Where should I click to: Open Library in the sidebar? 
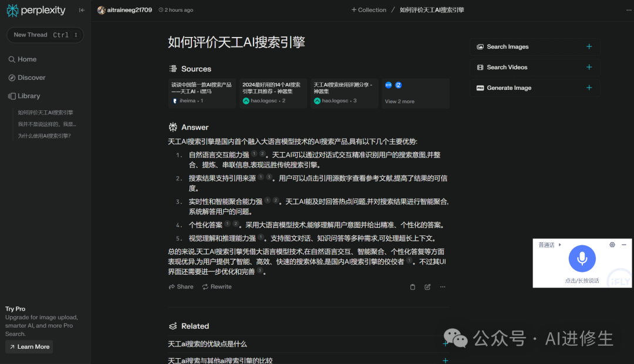tap(24, 96)
